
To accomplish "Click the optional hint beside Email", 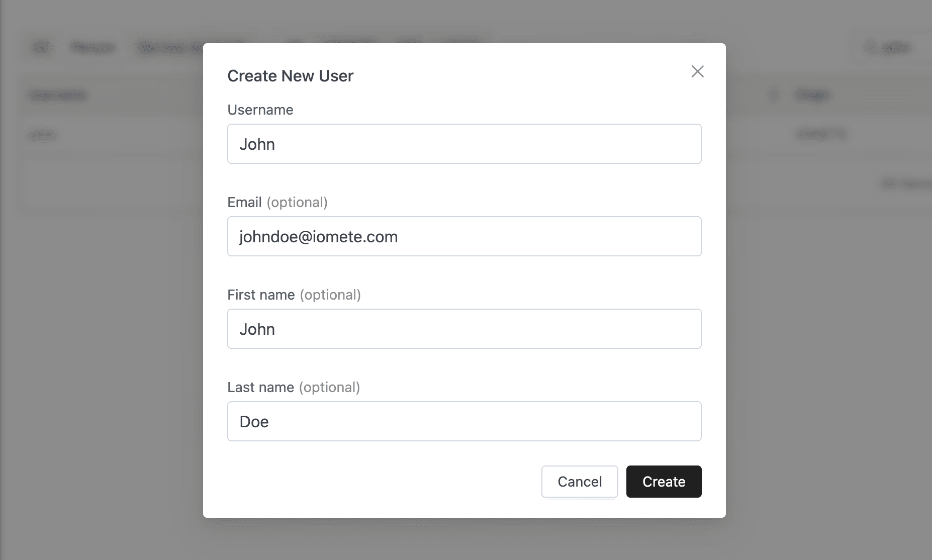I will [x=297, y=202].
